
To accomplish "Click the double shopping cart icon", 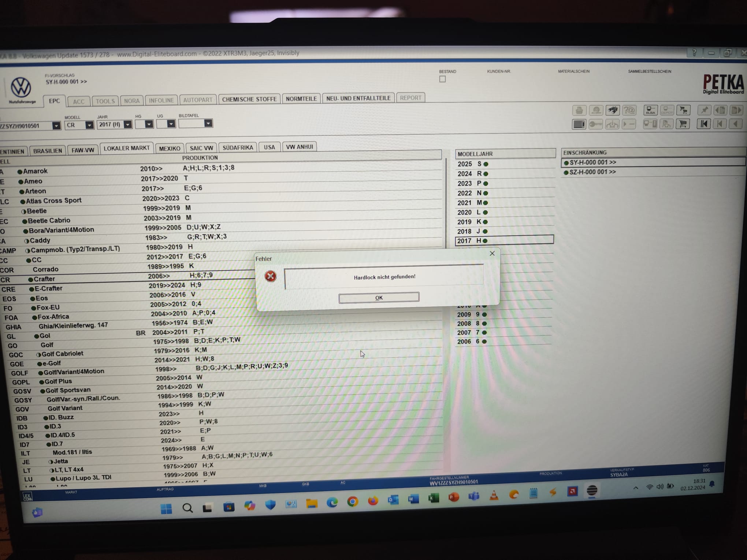I will coord(684,110).
